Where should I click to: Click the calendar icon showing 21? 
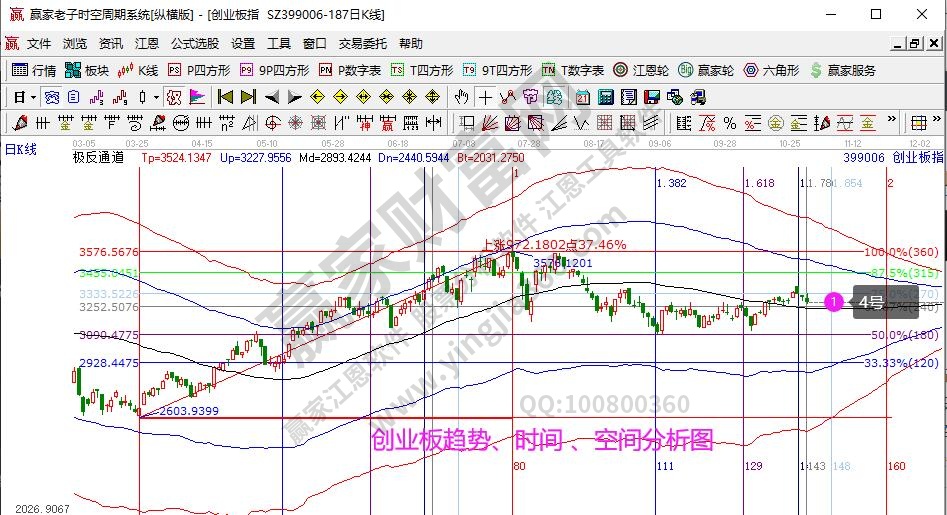coord(583,97)
